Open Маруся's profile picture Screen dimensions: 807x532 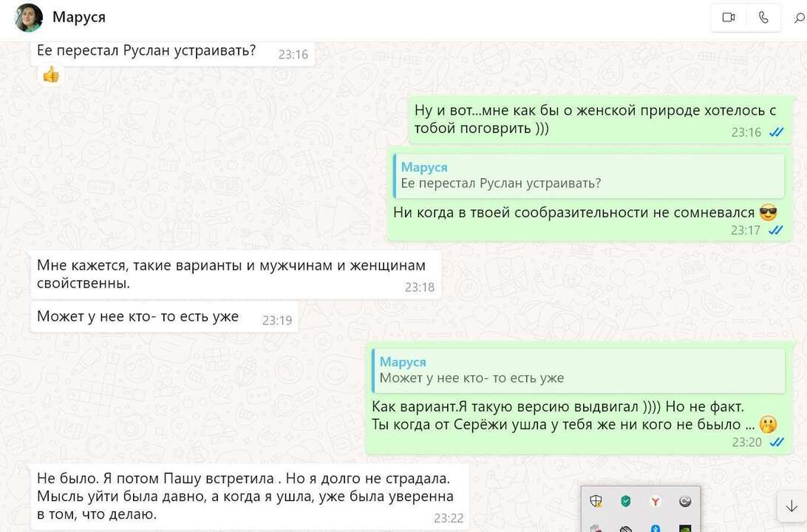pos(27,17)
